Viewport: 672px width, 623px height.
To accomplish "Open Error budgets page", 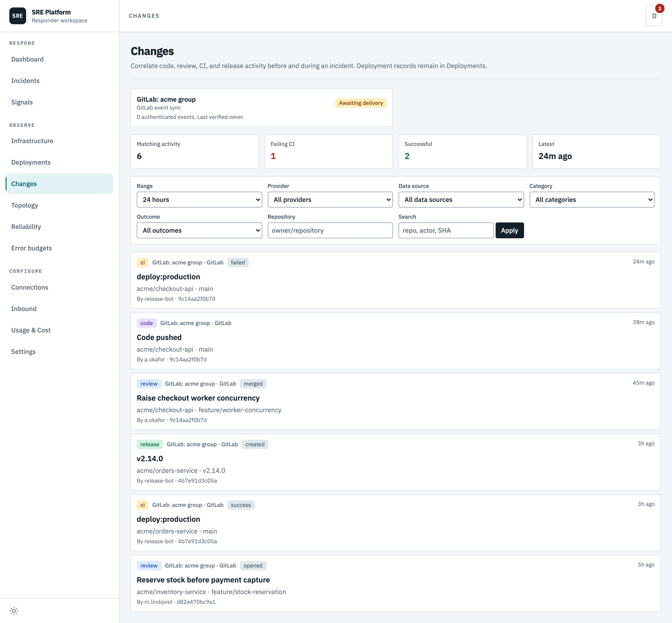I will [x=59, y=248].
